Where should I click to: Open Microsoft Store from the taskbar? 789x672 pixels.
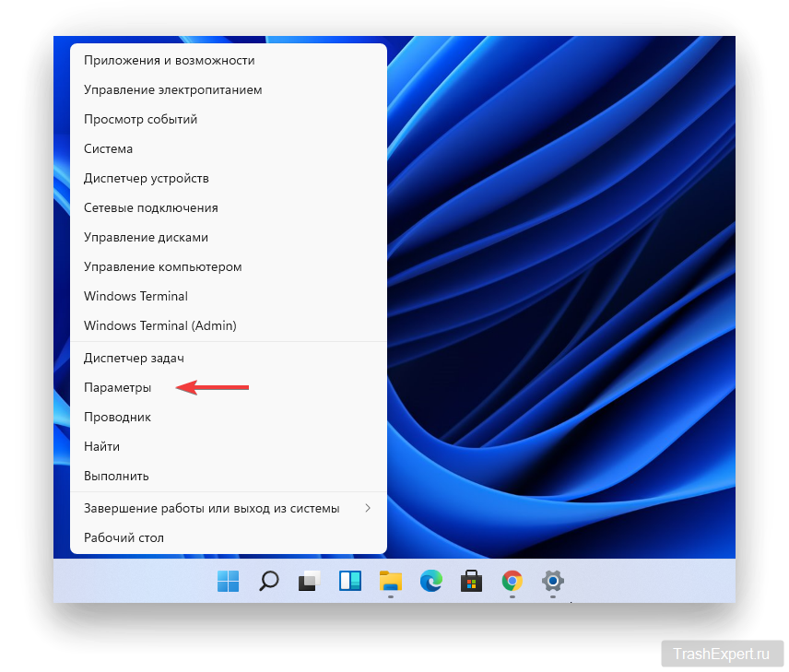point(472,581)
